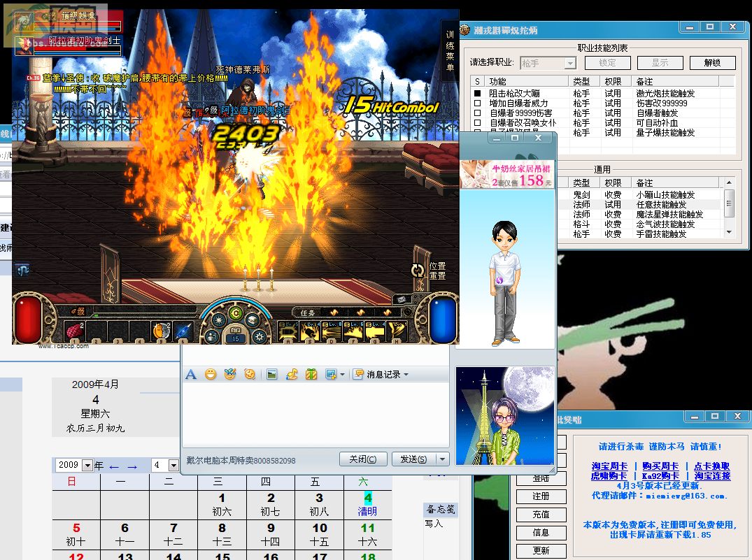
Task: Click the 权限 column header in 职业技能列表
Action: [x=616, y=82]
